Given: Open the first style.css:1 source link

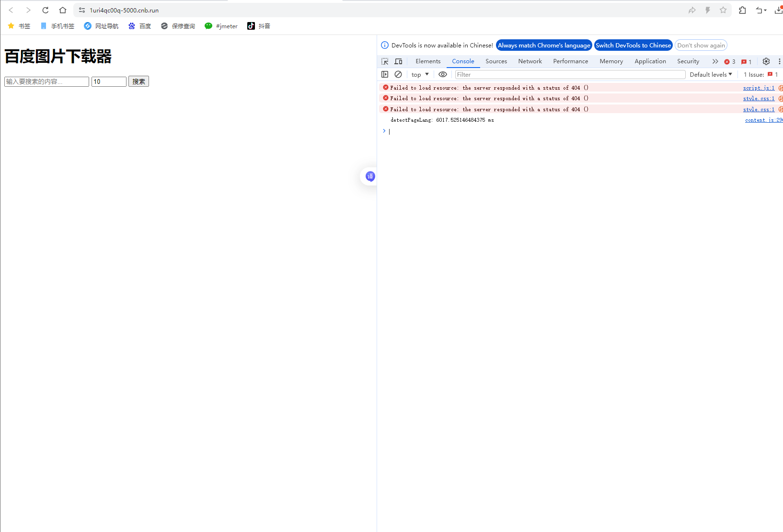Looking at the screenshot, I should coord(759,98).
